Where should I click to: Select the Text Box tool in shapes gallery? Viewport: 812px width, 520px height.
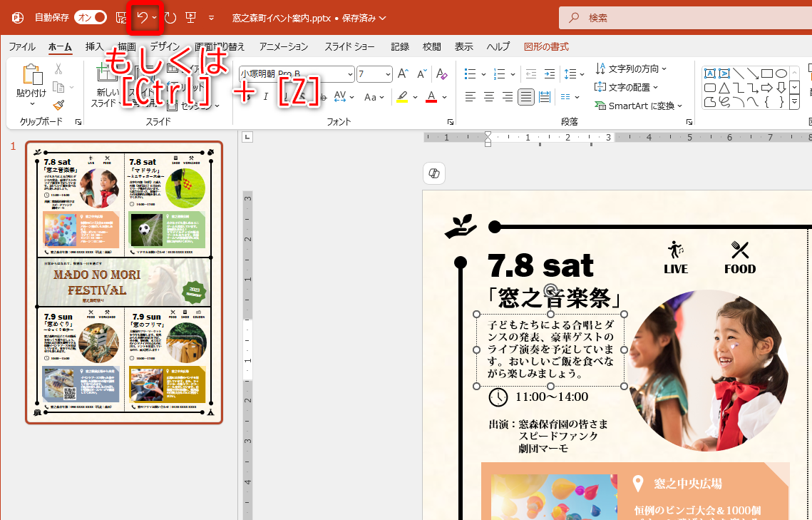710,73
